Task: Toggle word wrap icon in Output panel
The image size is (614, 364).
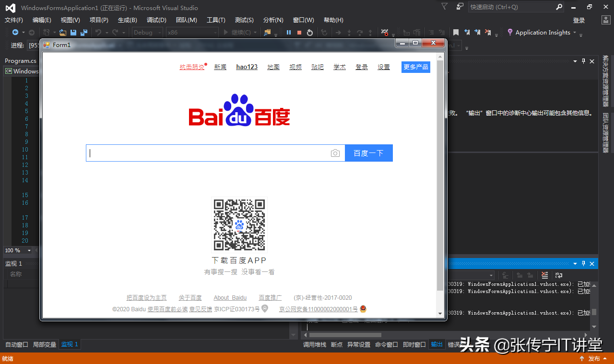Action: 559,275
